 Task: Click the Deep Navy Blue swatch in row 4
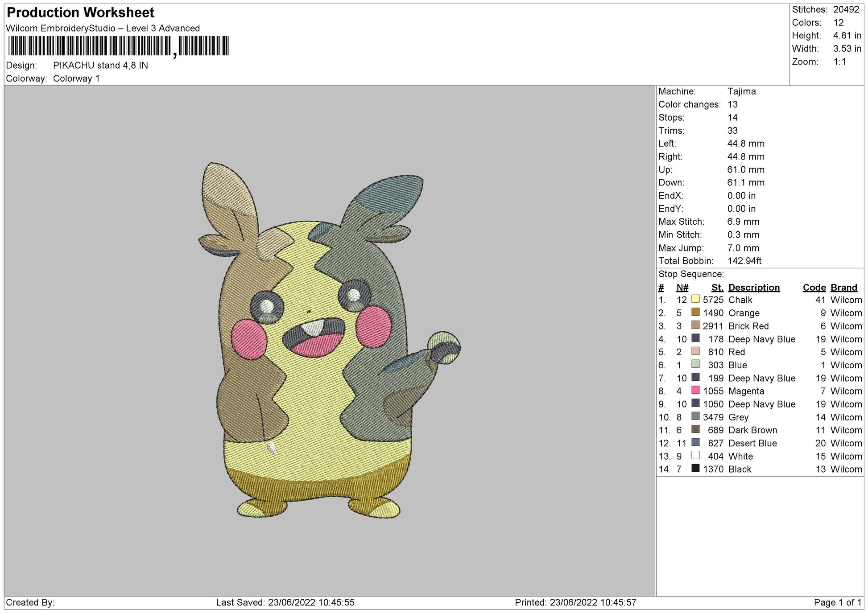point(696,339)
